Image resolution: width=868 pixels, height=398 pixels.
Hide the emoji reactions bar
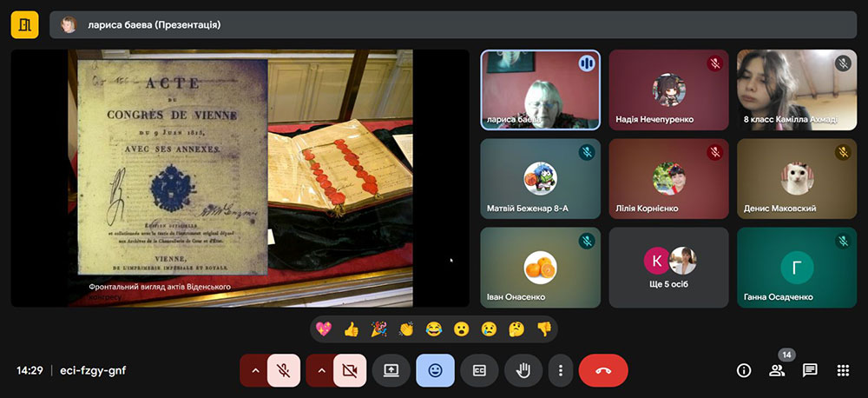435,370
